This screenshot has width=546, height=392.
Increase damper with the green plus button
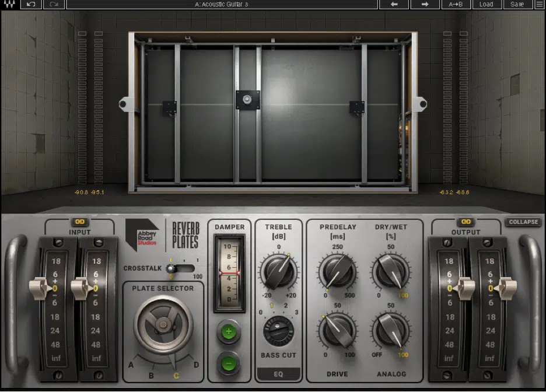click(x=229, y=331)
